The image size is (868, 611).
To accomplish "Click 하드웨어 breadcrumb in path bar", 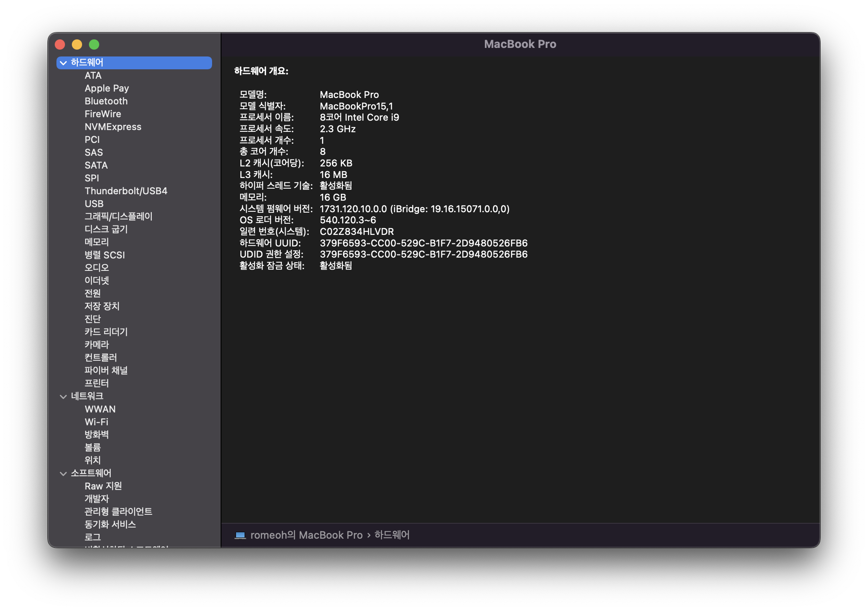I will (x=392, y=535).
